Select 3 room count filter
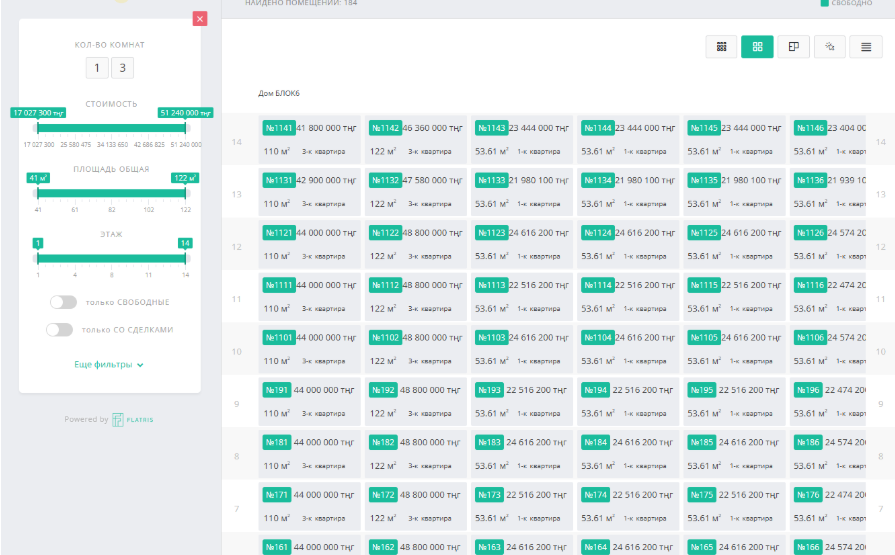Image resolution: width=895 pixels, height=555 pixels. (x=123, y=68)
